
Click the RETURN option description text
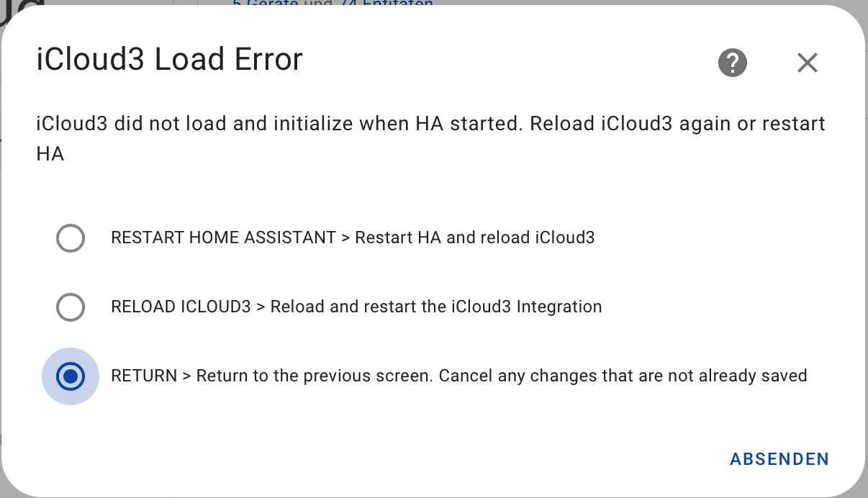tap(458, 375)
